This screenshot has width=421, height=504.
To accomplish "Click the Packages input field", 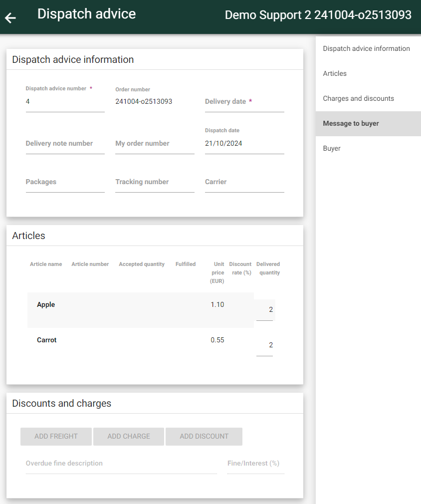I will [x=65, y=182].
